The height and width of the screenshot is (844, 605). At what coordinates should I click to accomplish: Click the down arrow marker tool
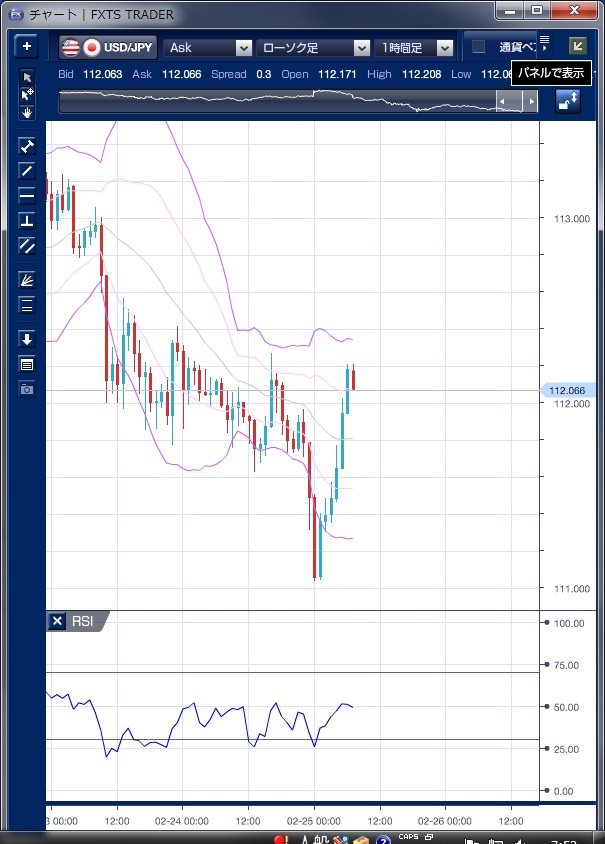click(27, 339)
